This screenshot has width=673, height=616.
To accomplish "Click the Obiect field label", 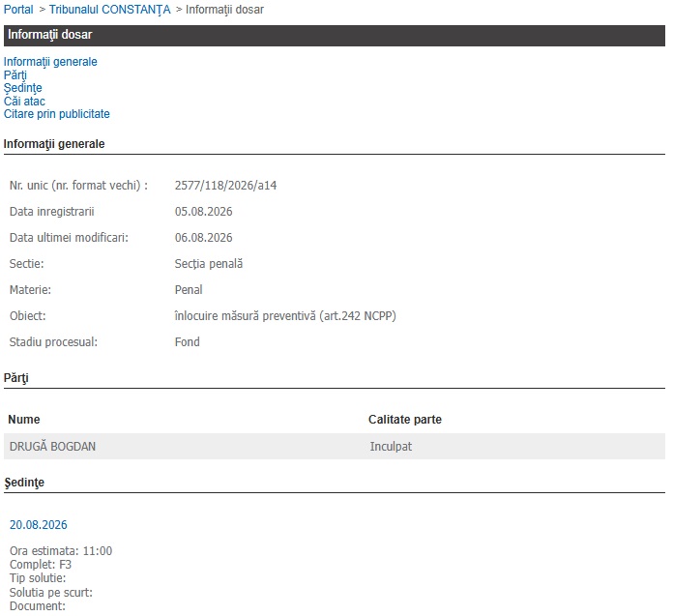I will tap(27, 316).
